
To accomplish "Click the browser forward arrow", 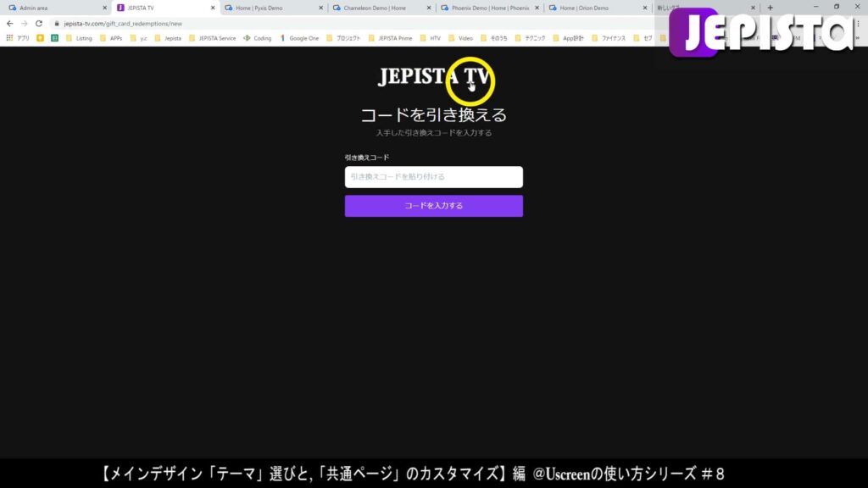I will click(25, 24).
